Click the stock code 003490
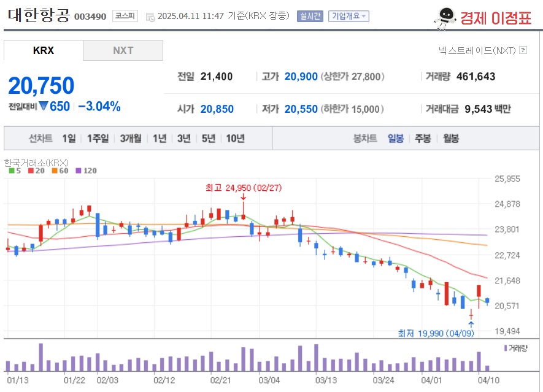 (90, 17)
